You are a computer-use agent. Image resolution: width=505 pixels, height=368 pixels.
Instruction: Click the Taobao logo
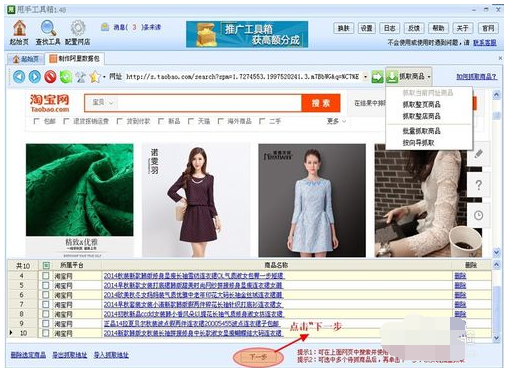(49, 103)
